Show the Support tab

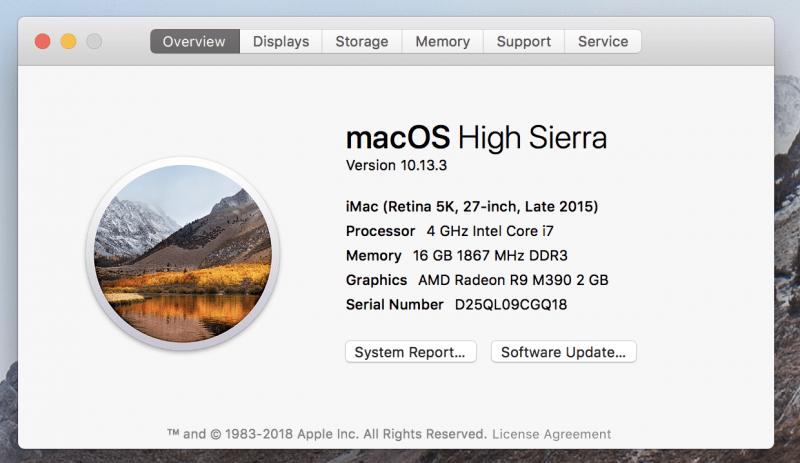pos(524,41)
